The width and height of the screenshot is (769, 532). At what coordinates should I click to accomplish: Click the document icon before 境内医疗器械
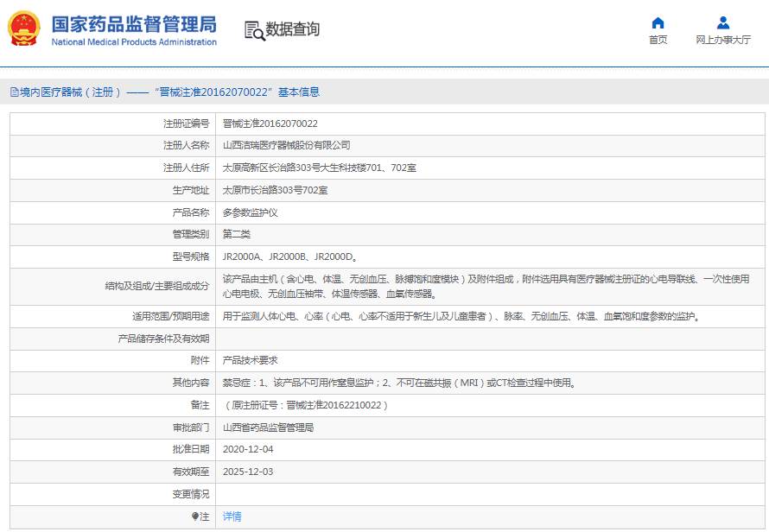14,92
